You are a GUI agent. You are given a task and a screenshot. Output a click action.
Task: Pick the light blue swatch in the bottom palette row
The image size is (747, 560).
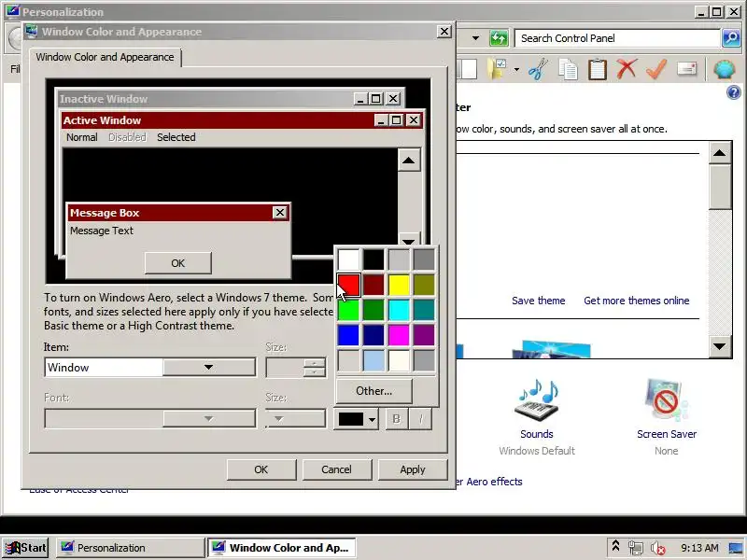[x=373, y=360]
